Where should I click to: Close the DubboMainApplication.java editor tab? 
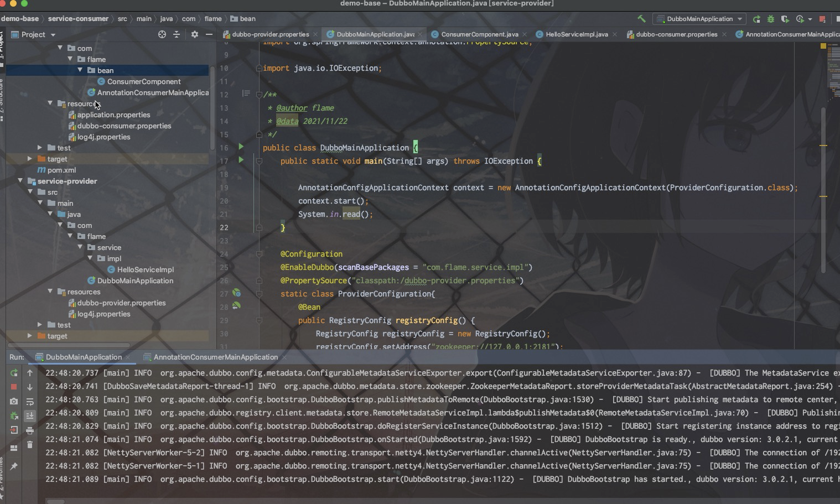coord(420,34)
